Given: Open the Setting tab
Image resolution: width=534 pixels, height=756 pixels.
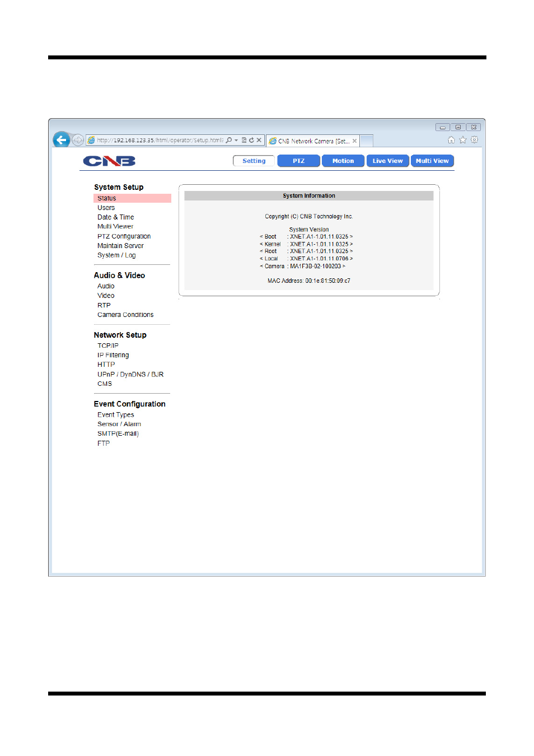Looking at the screenshot, I should pos(254,161).
